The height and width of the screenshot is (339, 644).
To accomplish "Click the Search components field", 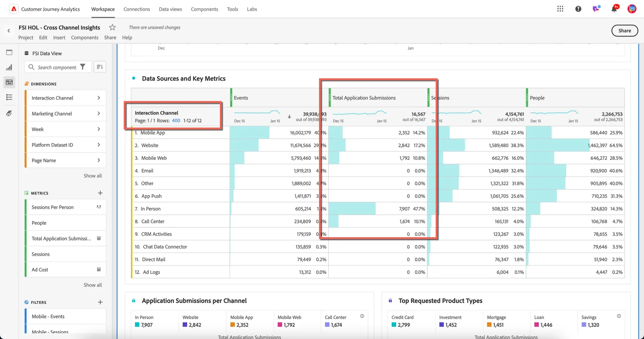I will coord(58,67).
